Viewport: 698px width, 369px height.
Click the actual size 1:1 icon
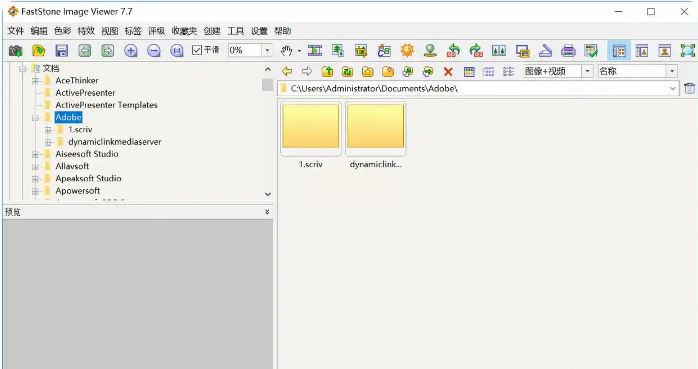click(x=177, y=51)
